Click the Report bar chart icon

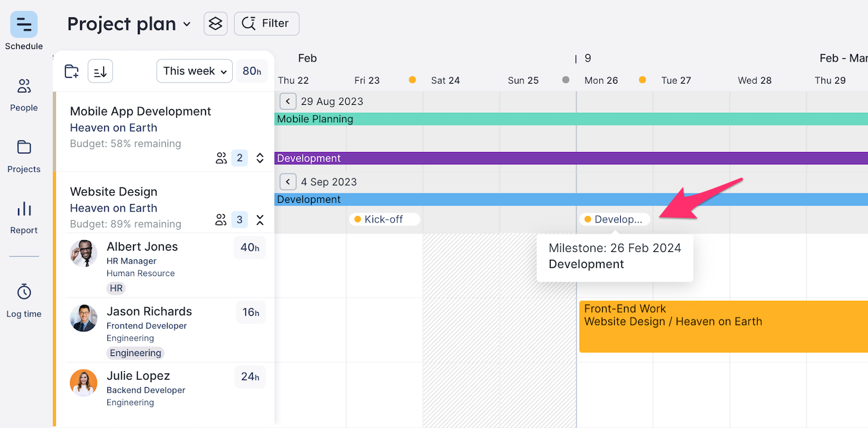click(x=24, y=209)
